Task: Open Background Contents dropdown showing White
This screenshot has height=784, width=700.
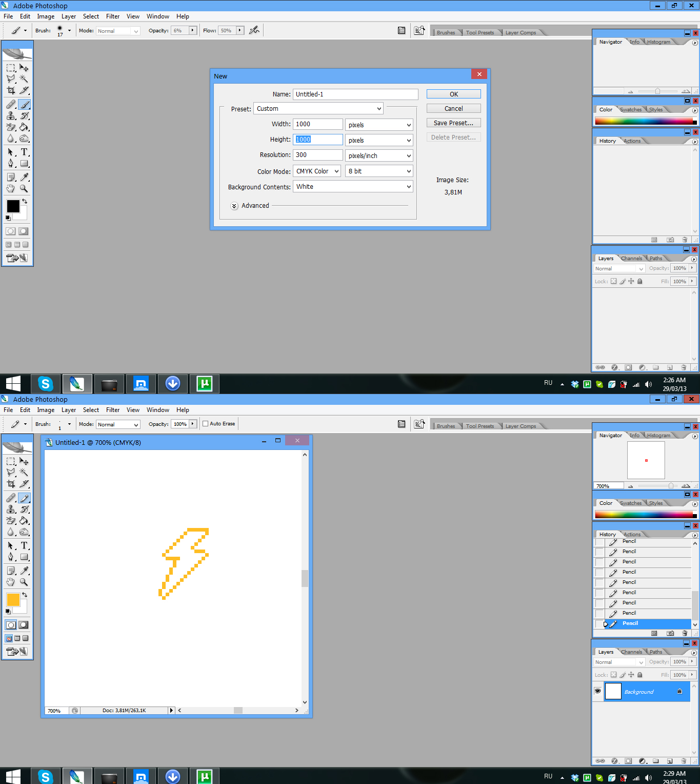Action: coord(353,186)
